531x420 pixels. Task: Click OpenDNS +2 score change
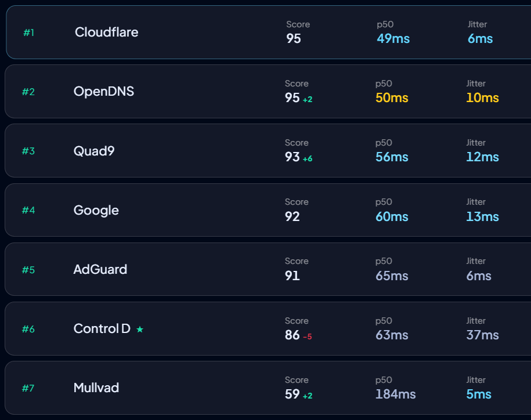click(308, 100)
